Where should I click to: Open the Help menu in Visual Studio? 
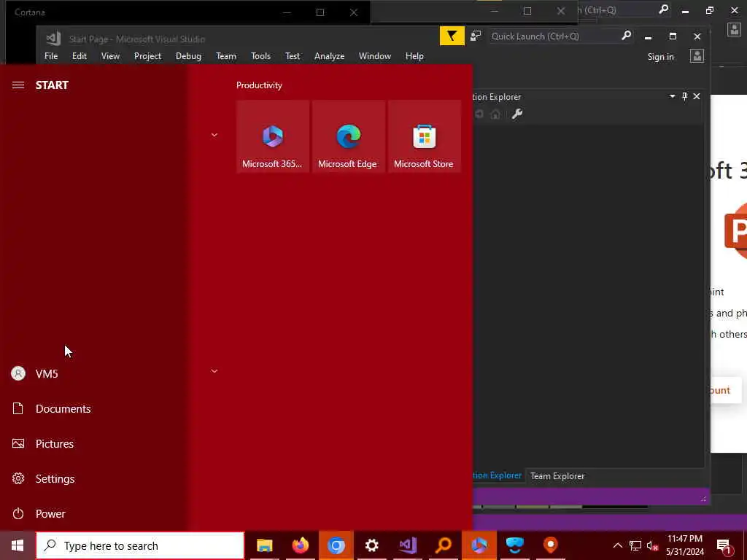point(414,56)
